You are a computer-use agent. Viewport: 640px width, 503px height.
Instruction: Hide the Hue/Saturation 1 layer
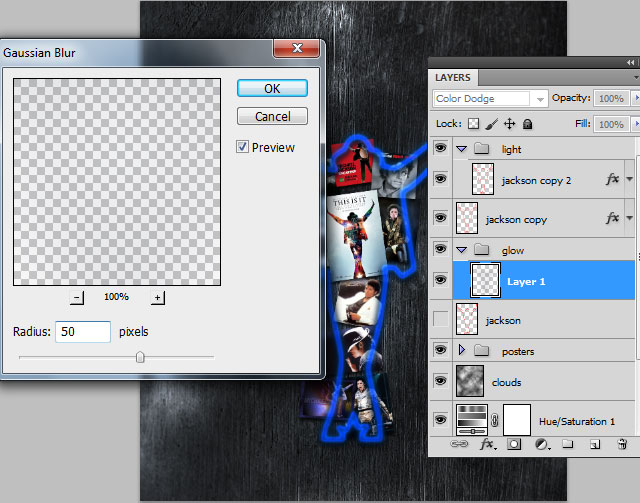pyautogui.click(x=440, y=419)
